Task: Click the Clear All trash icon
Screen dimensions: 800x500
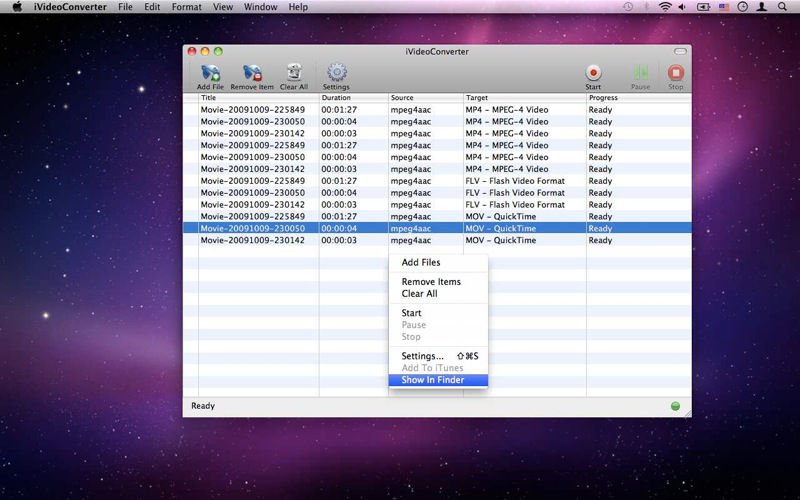Action: [294, 72]
